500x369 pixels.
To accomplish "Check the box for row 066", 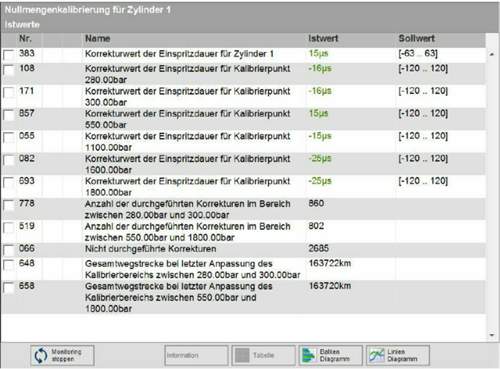I will click(9, 250).
